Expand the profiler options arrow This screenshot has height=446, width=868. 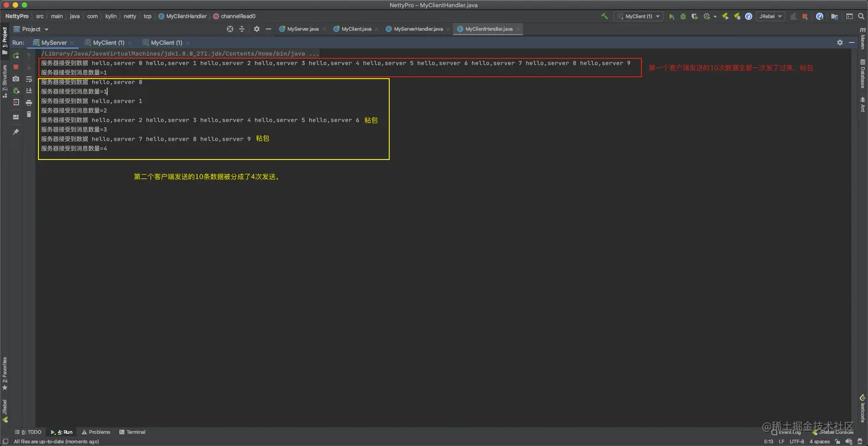click(x=715, y=17)
